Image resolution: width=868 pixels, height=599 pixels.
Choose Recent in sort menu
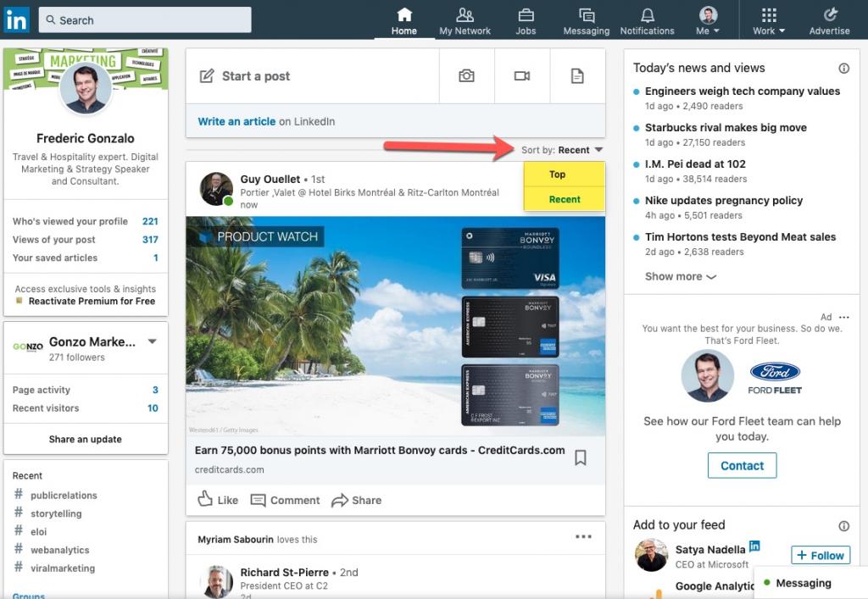565,199
